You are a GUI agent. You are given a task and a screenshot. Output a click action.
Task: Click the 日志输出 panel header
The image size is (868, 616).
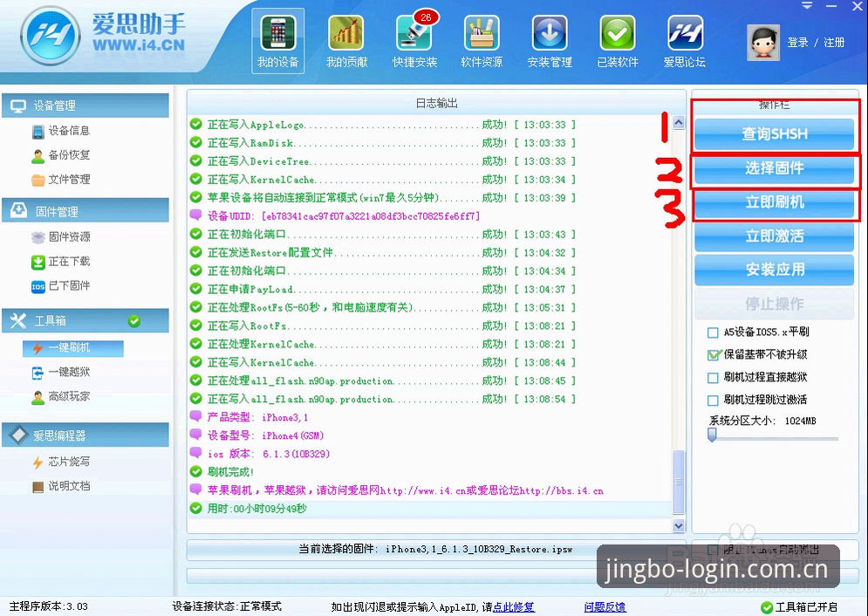436,103
